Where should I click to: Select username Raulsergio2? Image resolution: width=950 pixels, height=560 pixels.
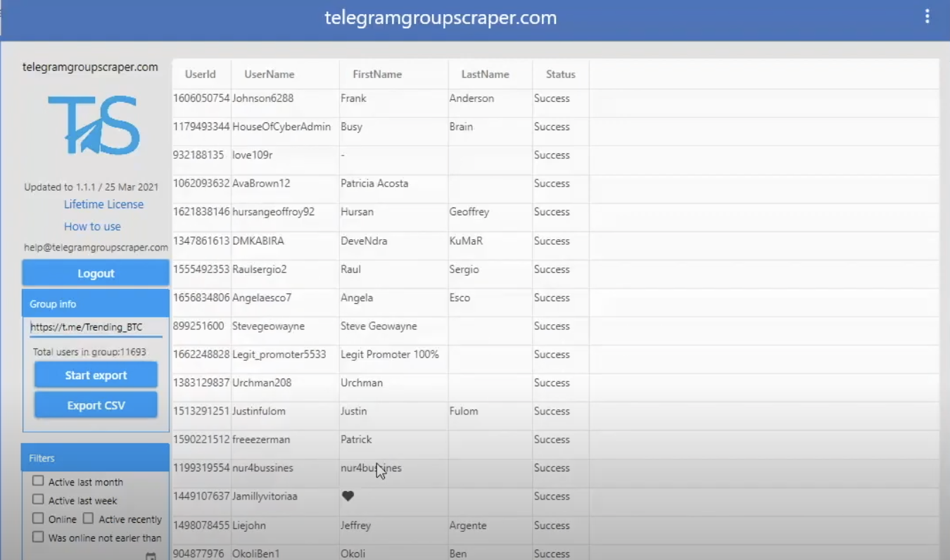pyautogui.click(x=260, y=269)
